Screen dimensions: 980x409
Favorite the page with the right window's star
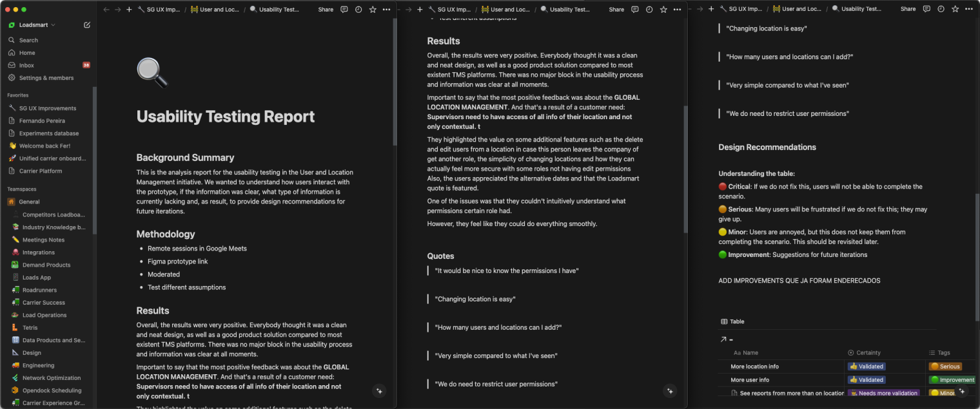click(x=955, y=10)
